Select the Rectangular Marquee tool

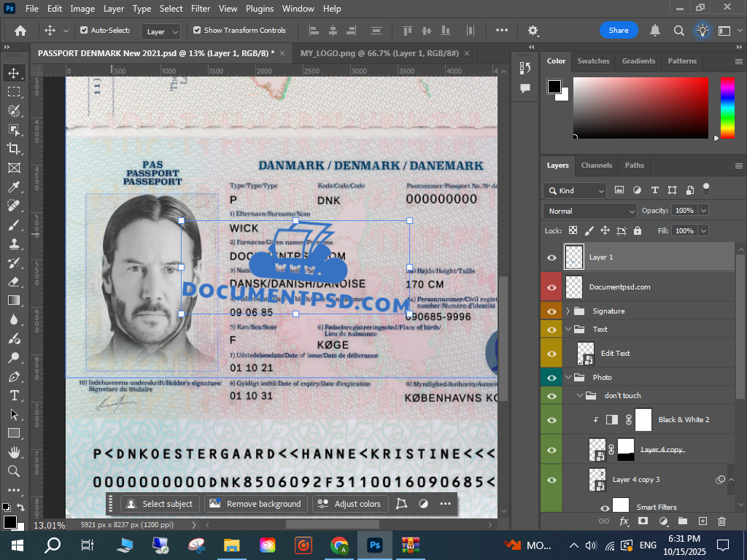point(13,92)
